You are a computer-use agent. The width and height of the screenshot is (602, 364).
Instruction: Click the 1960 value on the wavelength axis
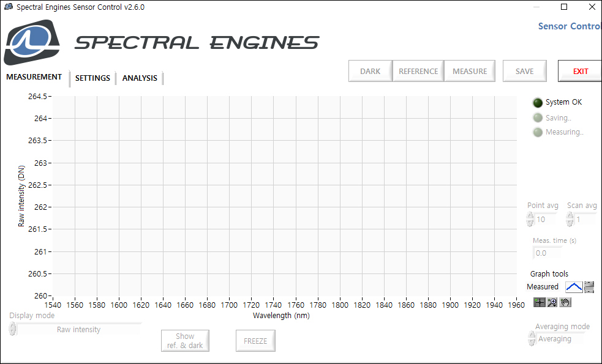[x=516, y=305]
